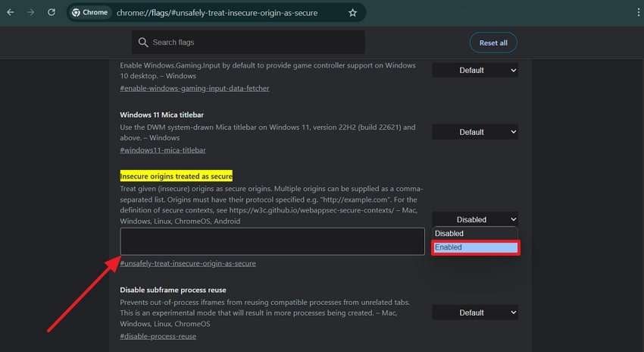Screen dimensions: 644x352
Task: Click the browser forward arrow
Action: [30, 13]
